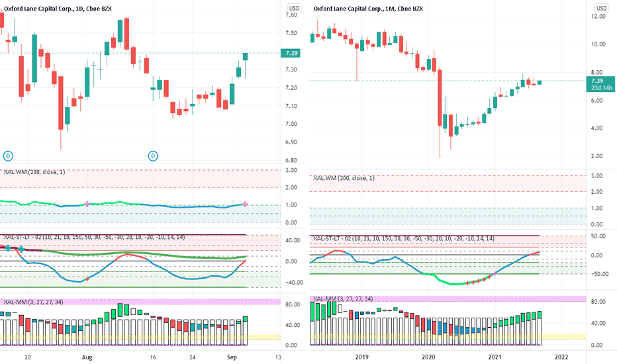Select the XAL.WM indicator label on monthly chart

point(344,178)
